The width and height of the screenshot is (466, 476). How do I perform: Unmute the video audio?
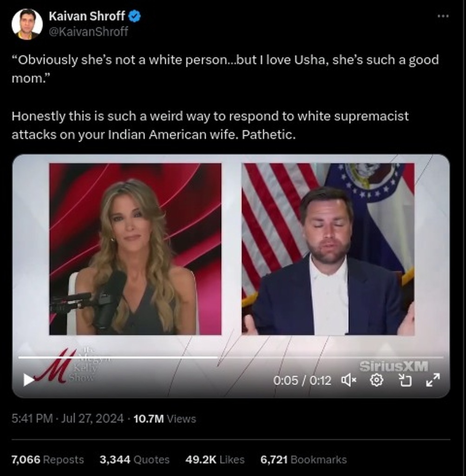pos(349,380)
